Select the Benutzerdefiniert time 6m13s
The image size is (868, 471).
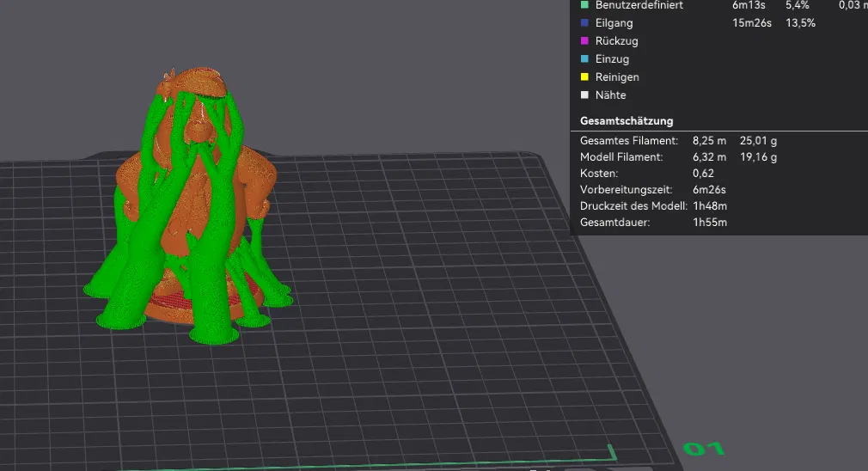coord(749,5)
